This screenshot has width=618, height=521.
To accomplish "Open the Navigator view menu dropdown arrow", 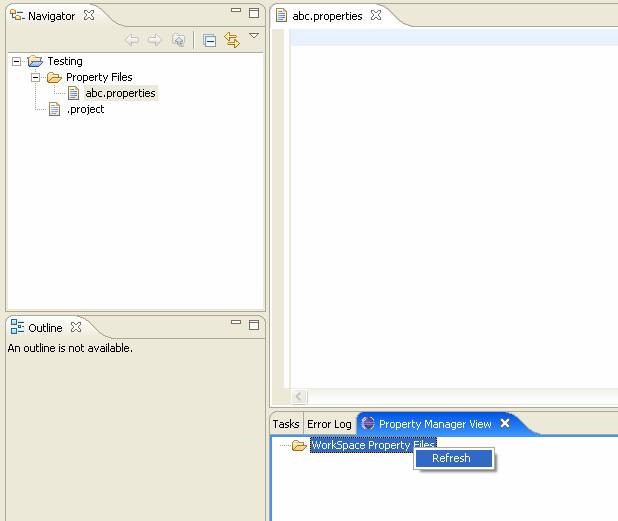I will pyautogui.click(x=254, y=37).
